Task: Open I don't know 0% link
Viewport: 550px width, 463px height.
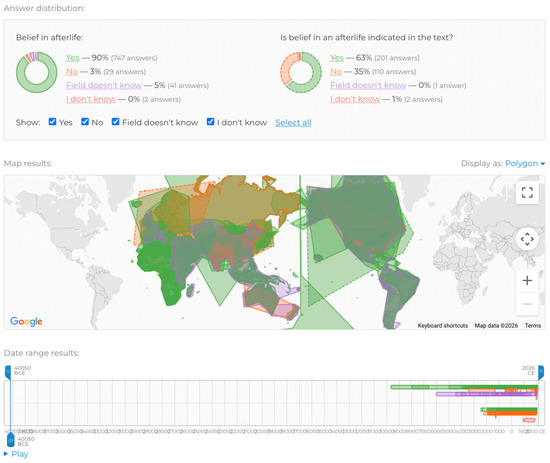Action: (x=91, y=99)
